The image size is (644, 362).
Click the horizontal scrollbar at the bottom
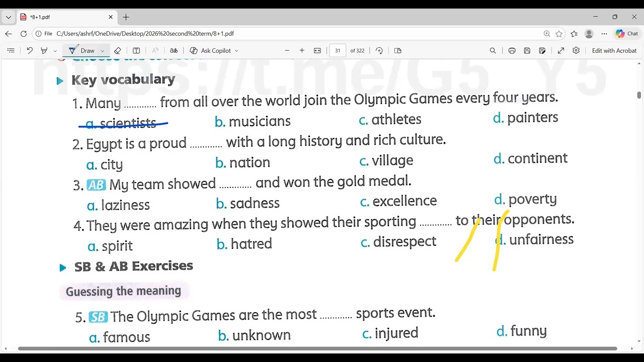pos(317,348)
